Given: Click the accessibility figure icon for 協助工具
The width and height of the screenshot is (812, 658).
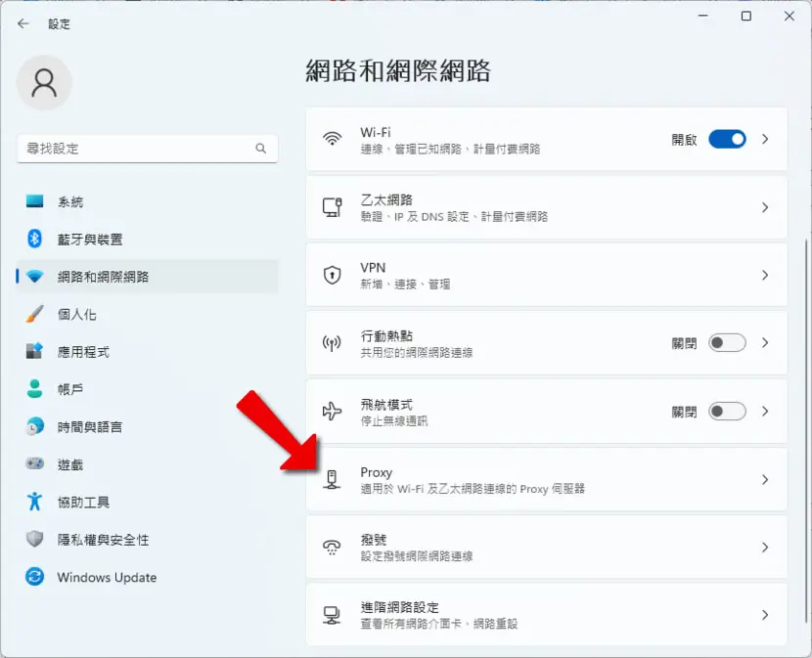Looking at the screenshot, I should point(34,502).
